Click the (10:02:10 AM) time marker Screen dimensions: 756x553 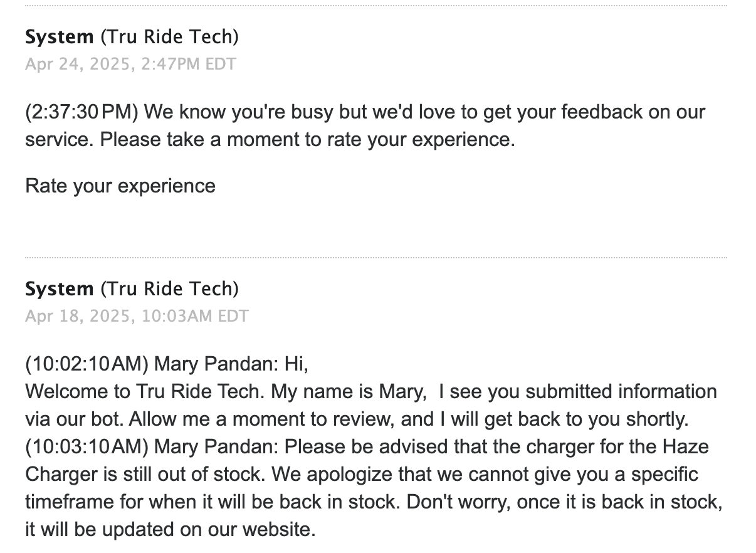[x=87, y=364]
